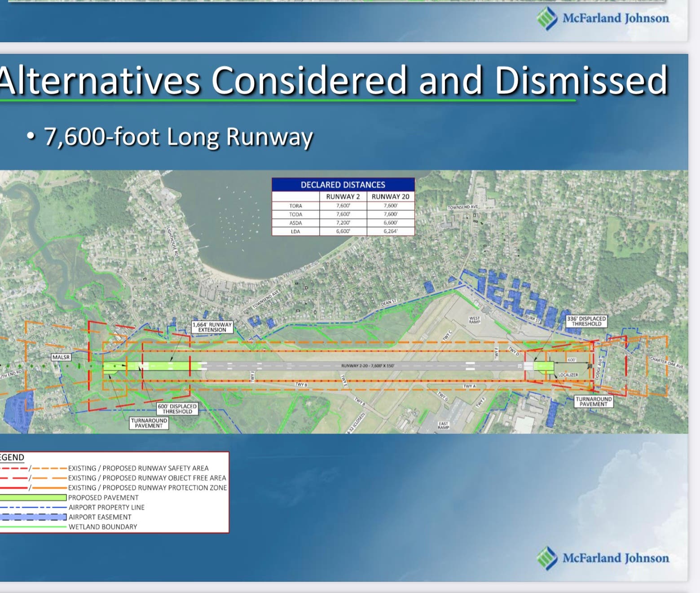
Task: Click the McFarland Johnson logo at bottom right
Action: tap(603, 558)
